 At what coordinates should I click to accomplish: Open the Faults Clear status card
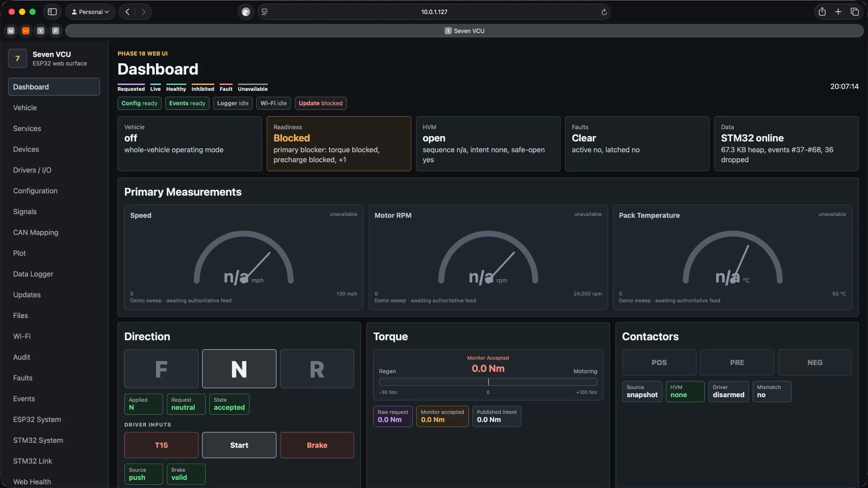coord(637,144)
